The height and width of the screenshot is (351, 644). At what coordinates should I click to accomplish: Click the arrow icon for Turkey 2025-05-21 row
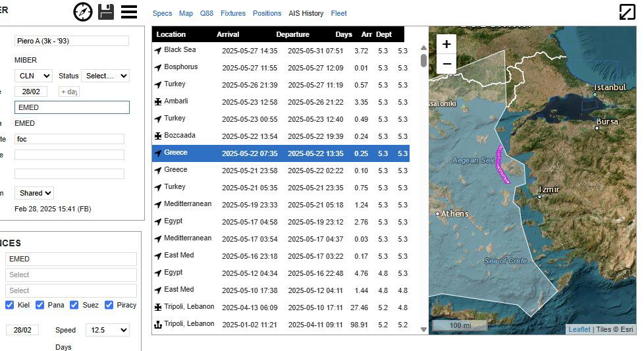coord(158,187)
